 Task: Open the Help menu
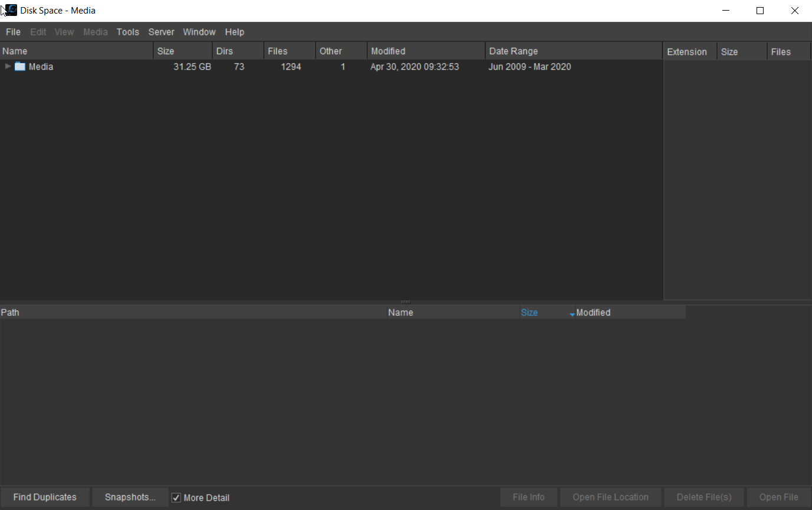(x=234, y=32)
